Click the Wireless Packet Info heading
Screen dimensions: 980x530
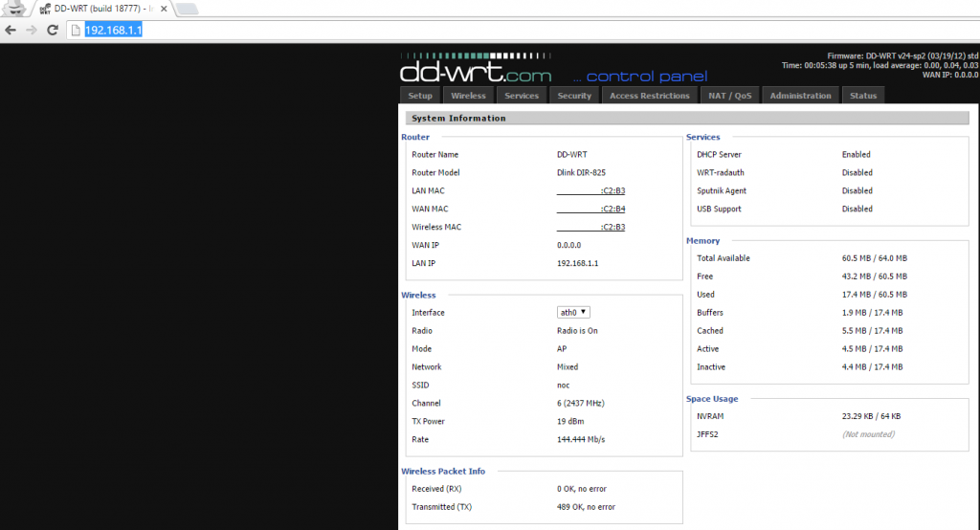click(x=443, y=472)
